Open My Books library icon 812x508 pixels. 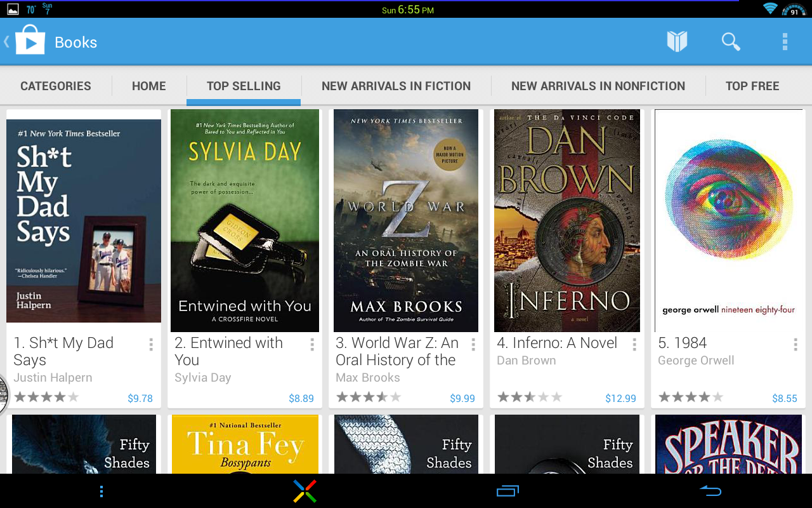(x=677, y=42)
